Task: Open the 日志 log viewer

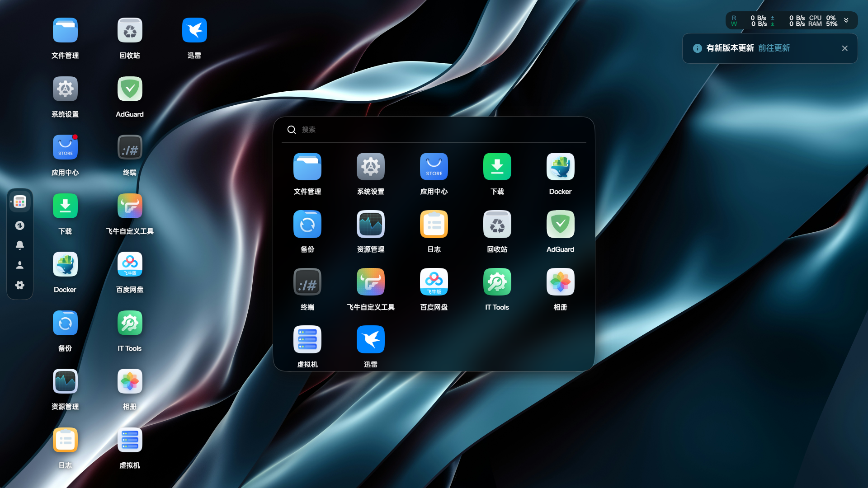Action: 434,224
